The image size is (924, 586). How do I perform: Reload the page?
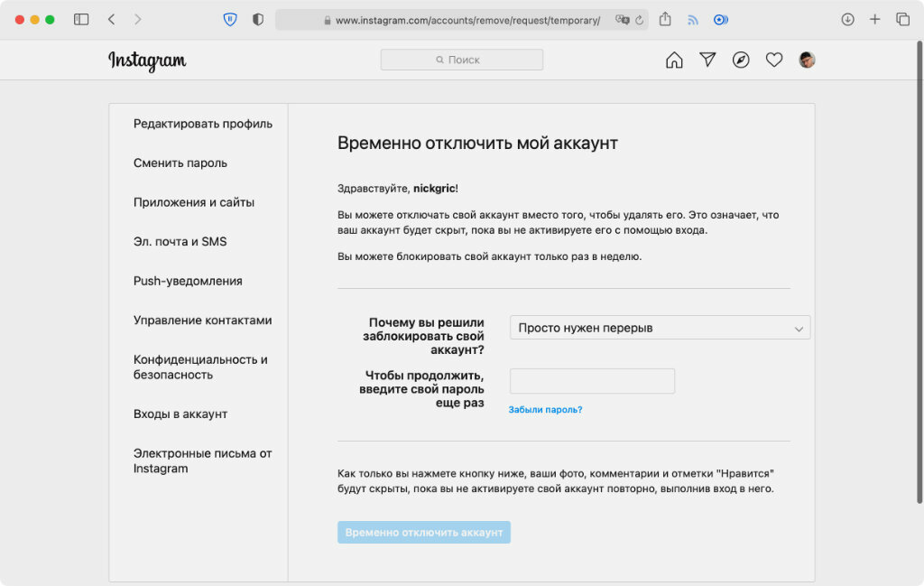[x=640, y=20]
